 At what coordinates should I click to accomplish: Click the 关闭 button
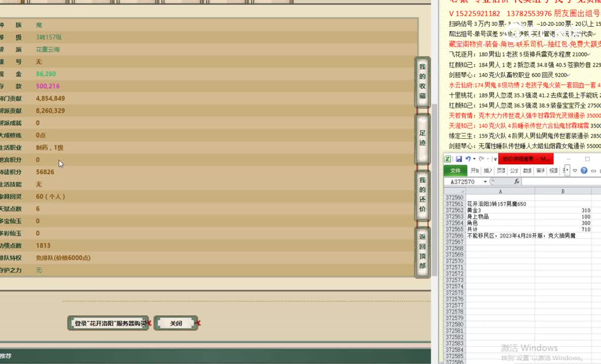(x=176, y=323)
